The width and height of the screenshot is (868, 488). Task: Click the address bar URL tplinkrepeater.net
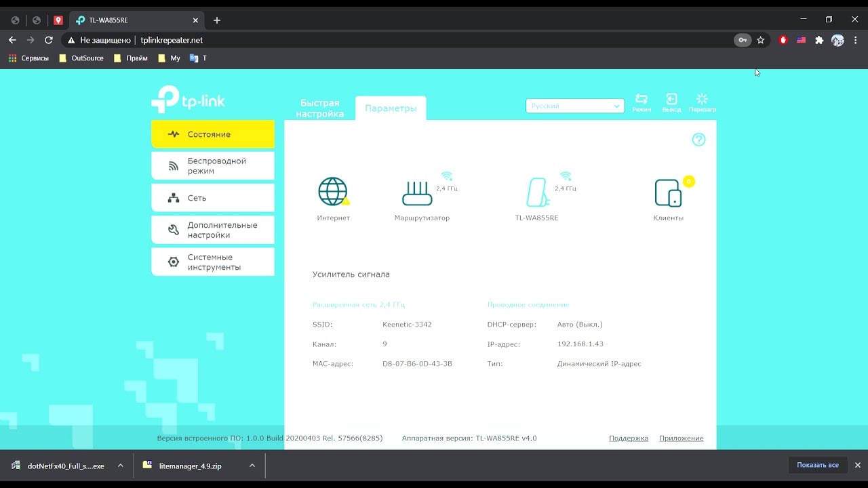tap(172, 40)
